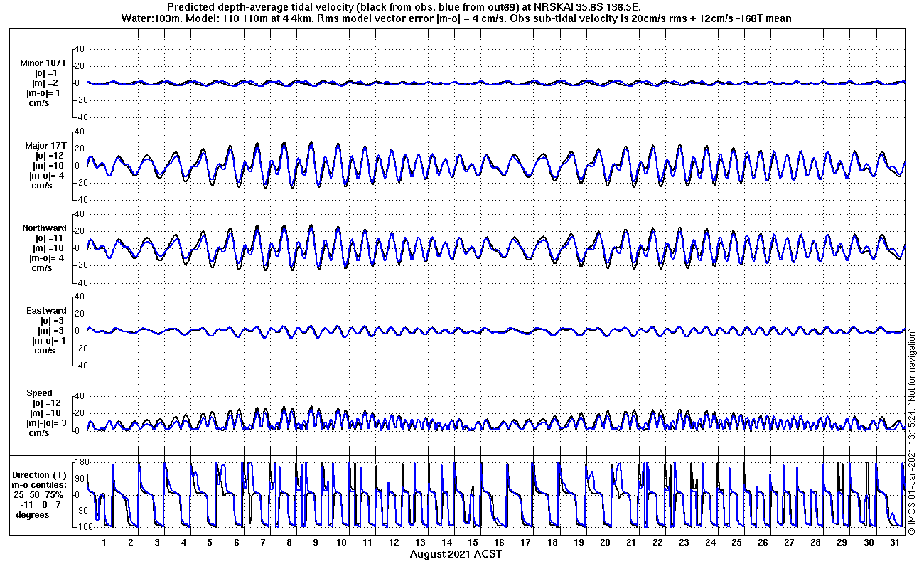The image size is (924, 569).
Task: Click the '|m|-|o|= 3' value under Speed
Action: click(x=45, y=423)
